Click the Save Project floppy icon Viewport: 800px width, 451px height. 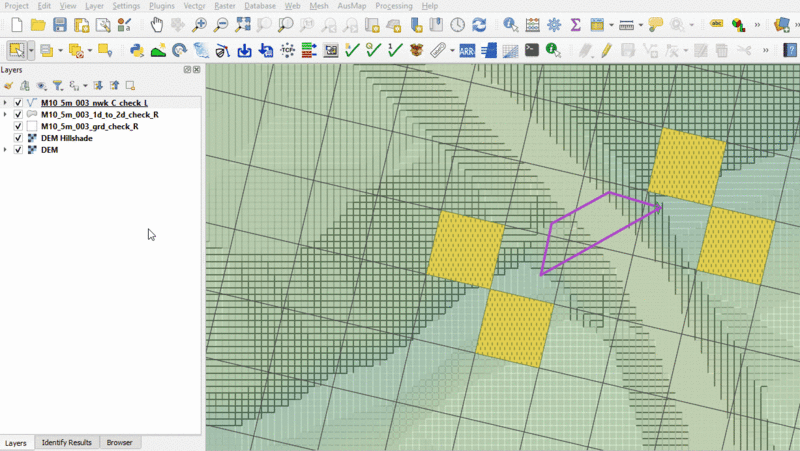pyautogui.click(x=59, y=24)
